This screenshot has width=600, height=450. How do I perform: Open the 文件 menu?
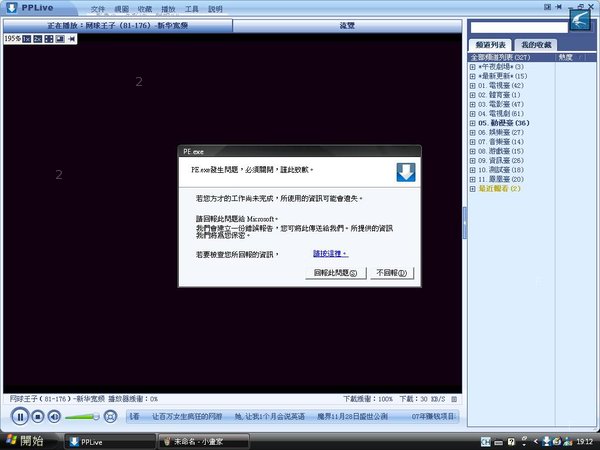[x=98, y=9]
